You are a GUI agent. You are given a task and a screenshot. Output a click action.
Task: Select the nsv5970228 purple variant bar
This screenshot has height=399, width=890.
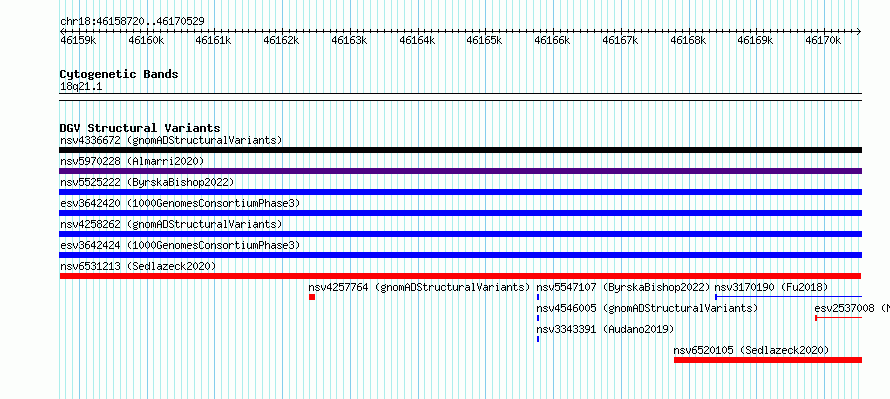460,171
